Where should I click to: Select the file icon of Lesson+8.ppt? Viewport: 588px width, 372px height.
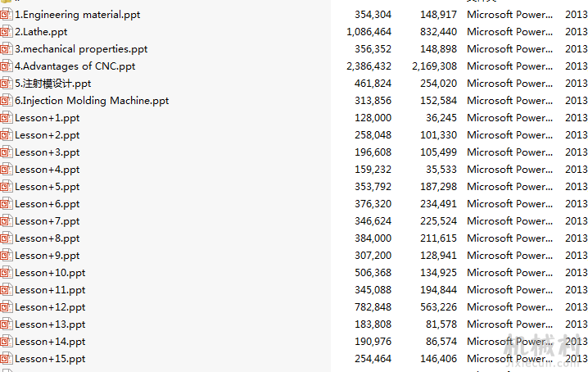pyautogui.click(x=7, y=238)
